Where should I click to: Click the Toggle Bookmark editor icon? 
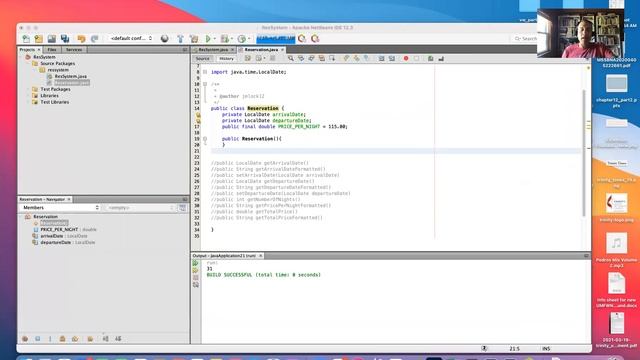(367, 59)
